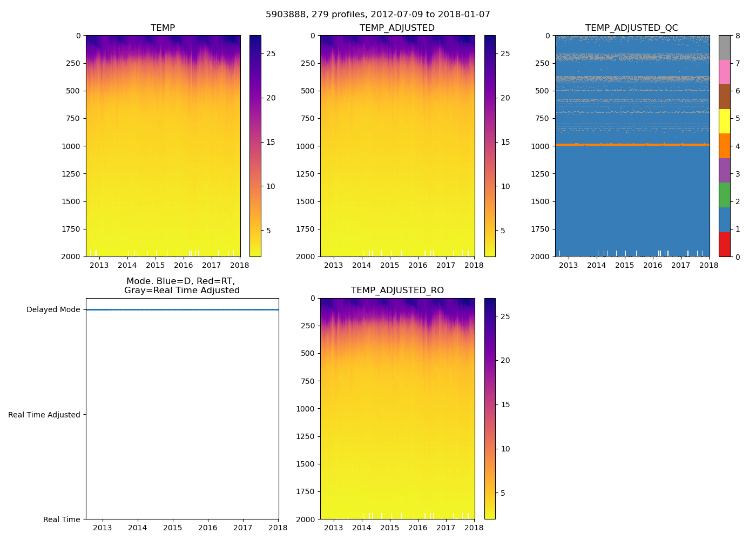Screen dimensions: 756x540
Task: Click the 'Real Time' y-axis label
Action: (62, 519)
